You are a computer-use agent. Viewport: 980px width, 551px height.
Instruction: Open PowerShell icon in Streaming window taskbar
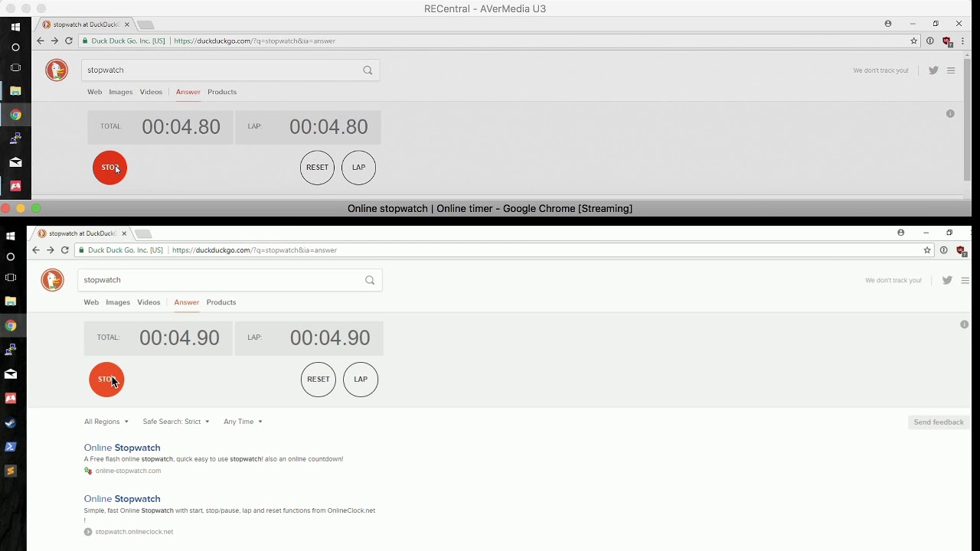[x=11, y=447]
